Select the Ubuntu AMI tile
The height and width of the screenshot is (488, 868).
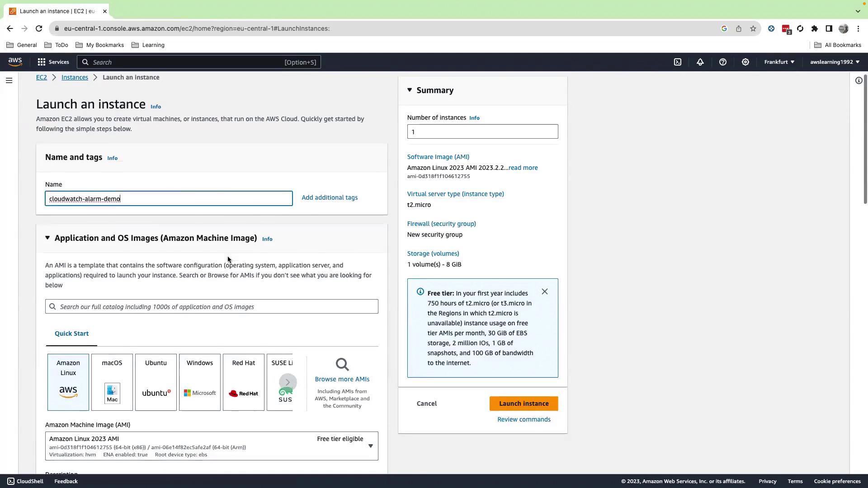click(156, 382)
